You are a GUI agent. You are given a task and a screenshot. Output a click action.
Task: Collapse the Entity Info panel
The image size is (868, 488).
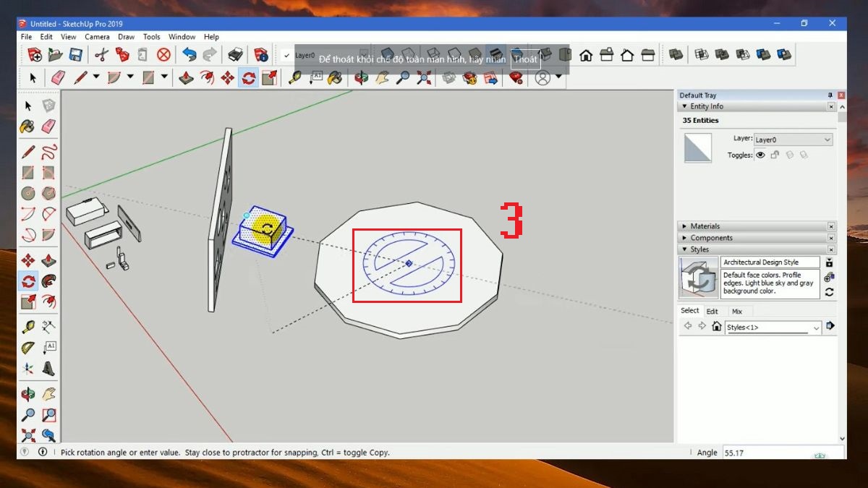(757, 106)
